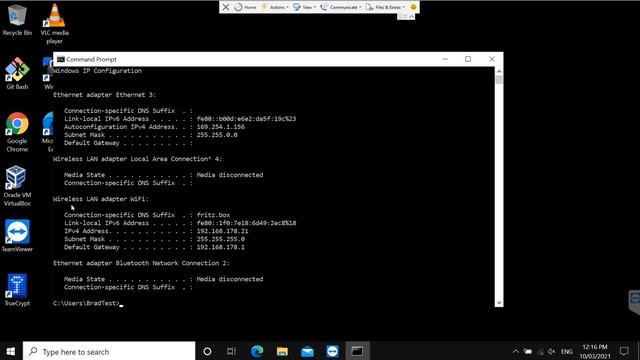
Task: Open the Windows Start menu
Action: tap(11, 351)
